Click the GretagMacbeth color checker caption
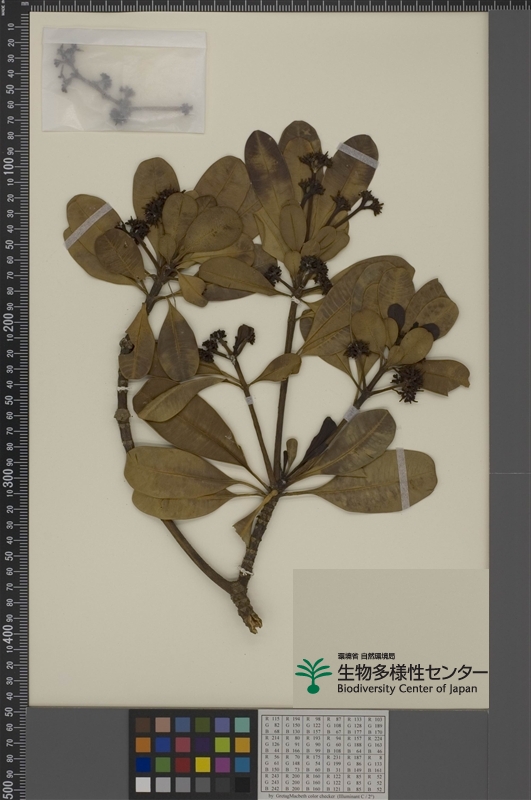This screenshot has height=800, width=531. [322, 796]
